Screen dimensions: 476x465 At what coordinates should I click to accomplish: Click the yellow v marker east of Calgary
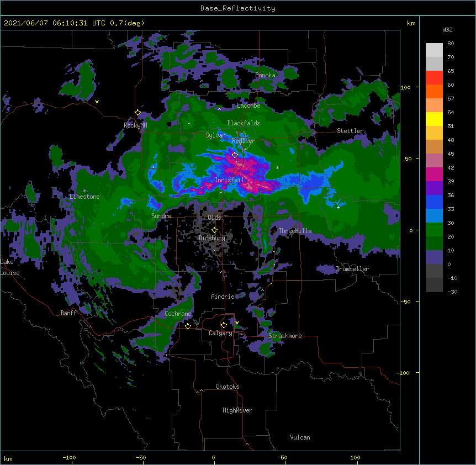pos(237,323)
